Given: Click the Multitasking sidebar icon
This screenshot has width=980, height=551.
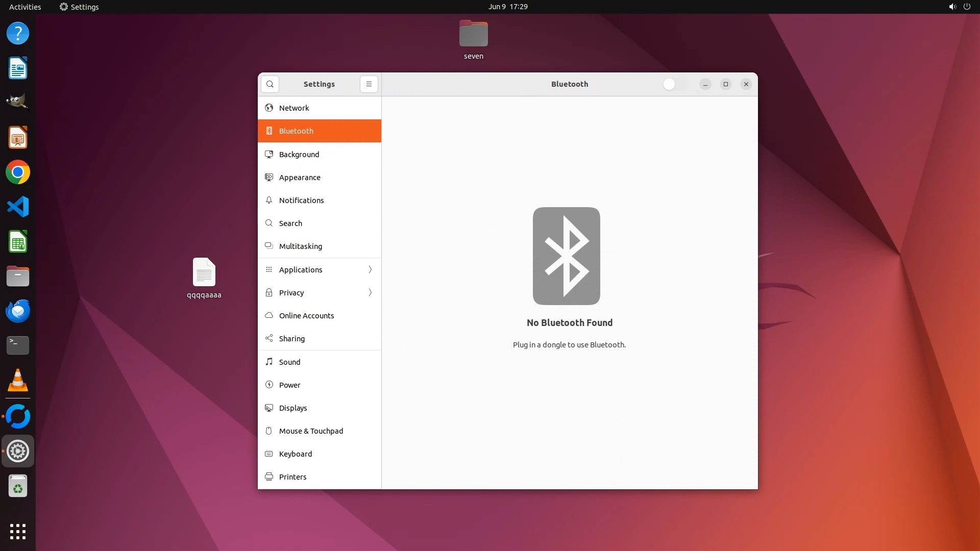Looking at the screenshot, I should point(269,246).
